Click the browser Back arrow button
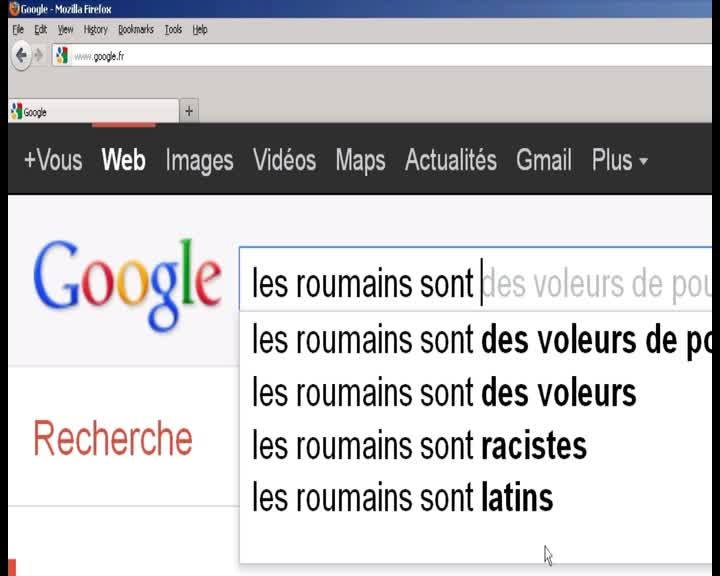Image resolution: width=720 pixels, height=576 pixels. pyautogui.click(x=21, y=56)
